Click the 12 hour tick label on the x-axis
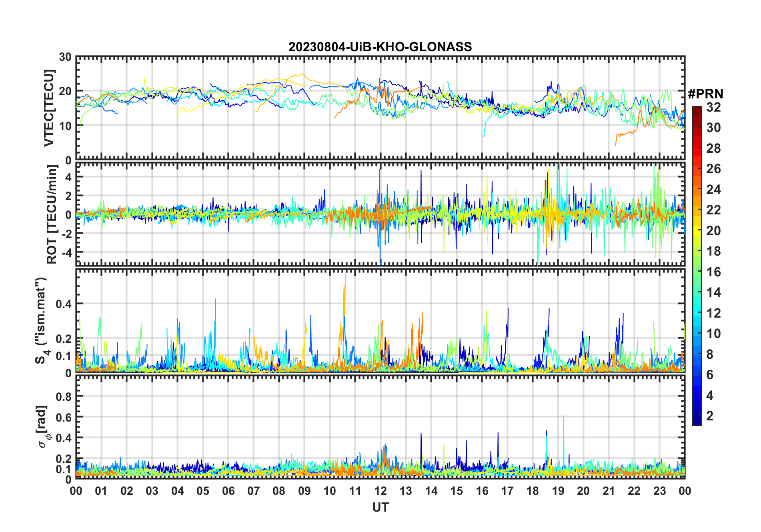 [380, 491]
